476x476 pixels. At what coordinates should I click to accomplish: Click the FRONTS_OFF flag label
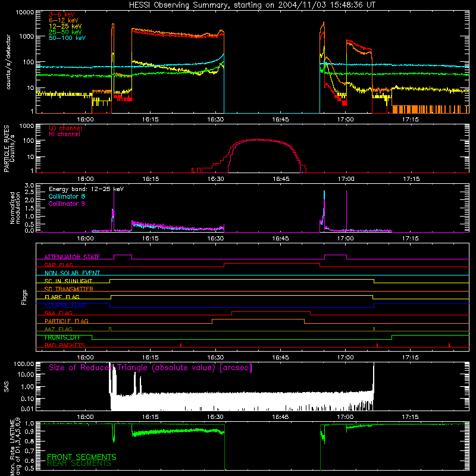coord(62,337)
